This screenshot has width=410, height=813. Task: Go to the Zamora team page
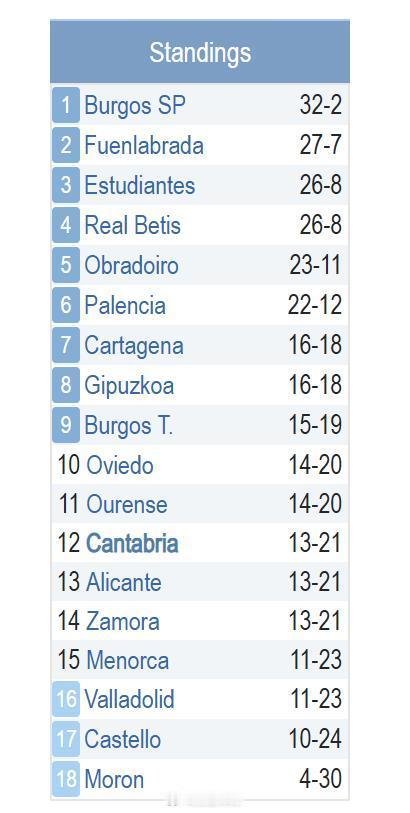[x=123, y=621]
